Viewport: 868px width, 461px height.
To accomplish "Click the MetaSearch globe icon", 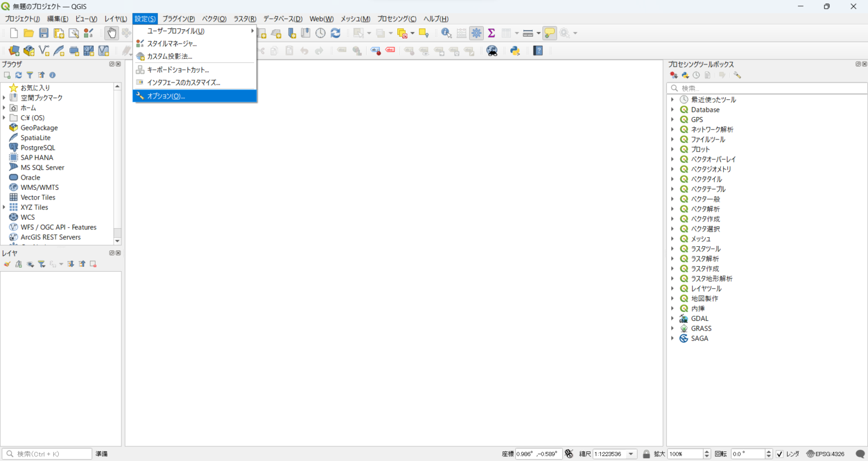I will coord(492,51).
